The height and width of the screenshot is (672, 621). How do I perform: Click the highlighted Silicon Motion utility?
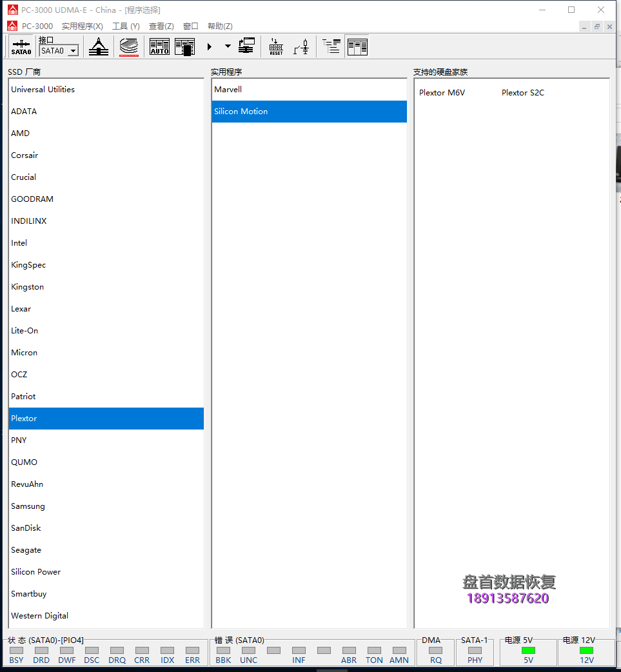click(309, 112)
